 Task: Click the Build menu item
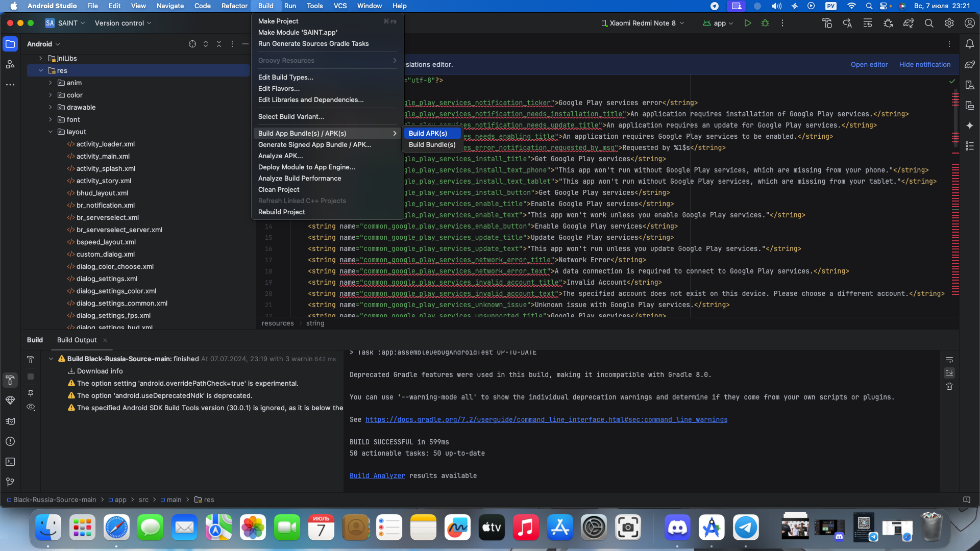pos(266,6)
